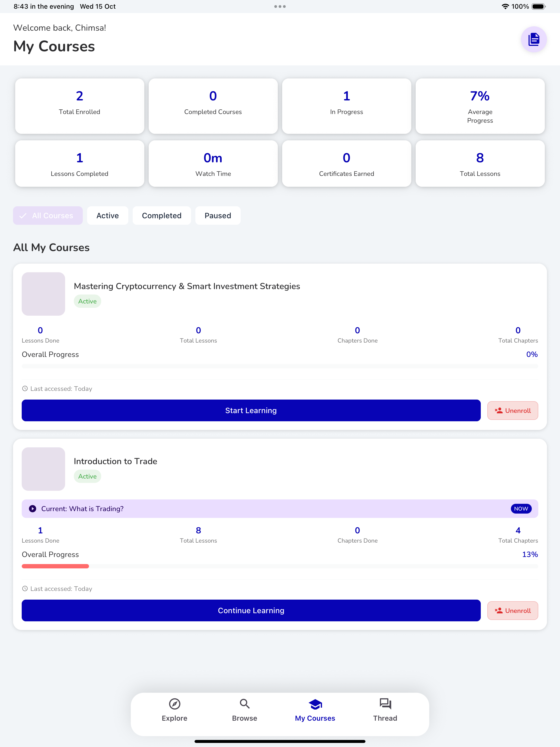The image size is (560, 747).
Task: Click the clock icon in Mastering Cryptocurrency card
Action: click(25, 389)
